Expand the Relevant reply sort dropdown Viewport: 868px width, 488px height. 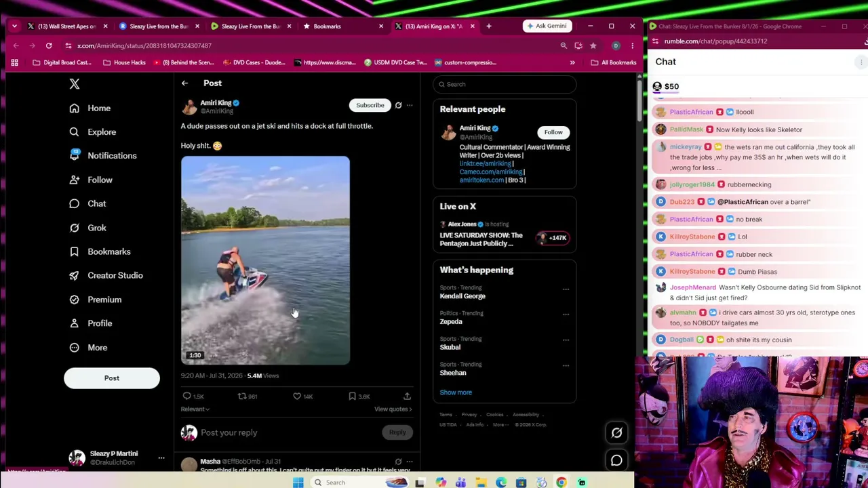[195, 409]
